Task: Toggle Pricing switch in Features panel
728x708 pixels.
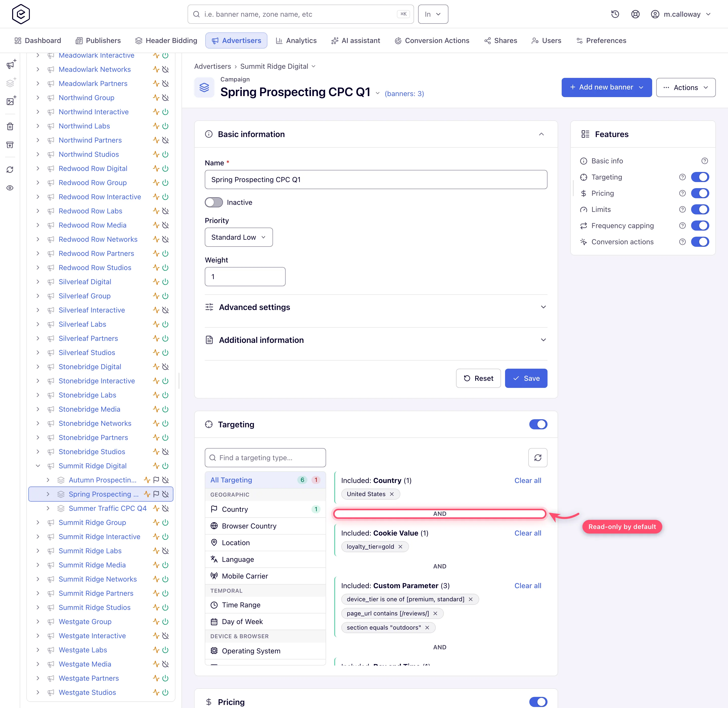Action: [700, 193]
